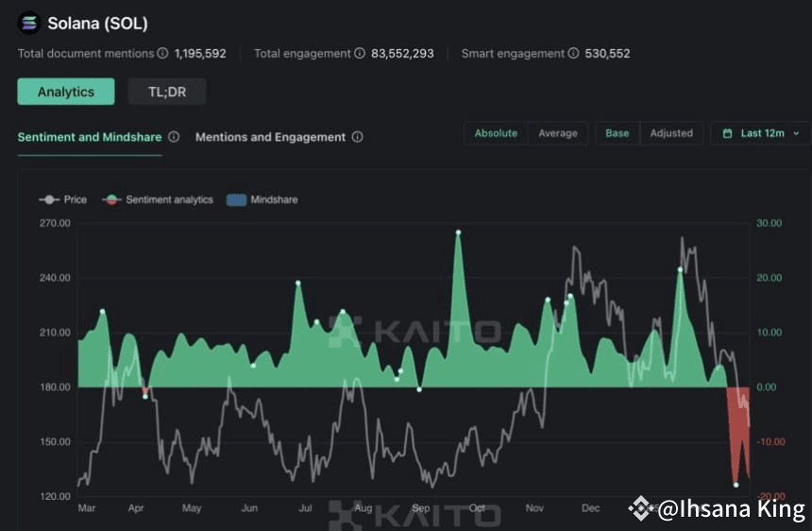Click the Solana logo icon

29,24
